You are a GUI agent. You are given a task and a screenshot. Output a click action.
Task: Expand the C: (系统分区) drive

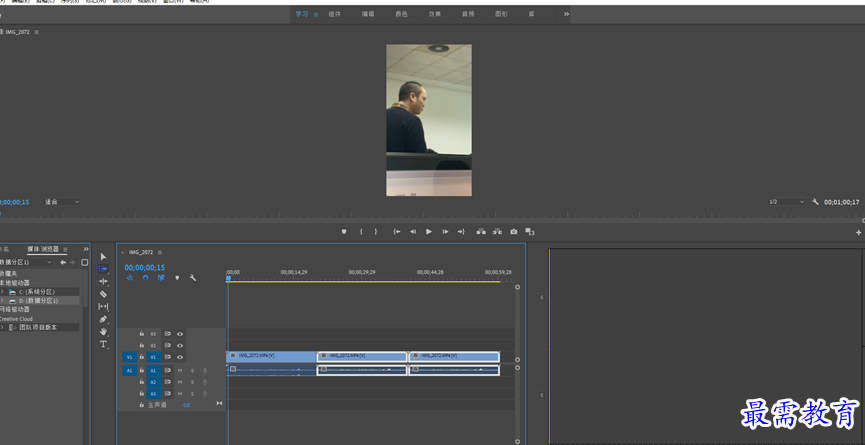point(2,292)
